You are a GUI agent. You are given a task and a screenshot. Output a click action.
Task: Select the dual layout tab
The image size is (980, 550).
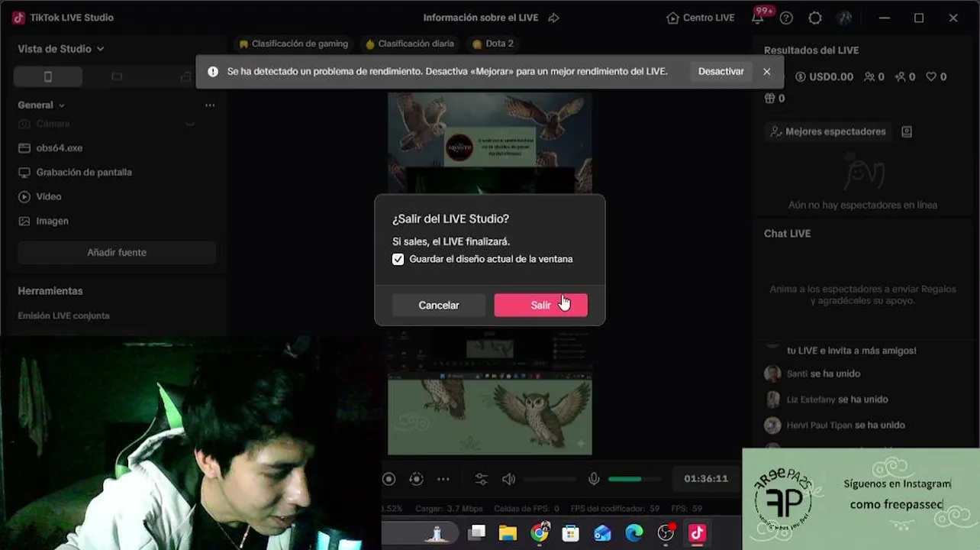[x=185, y=76]
